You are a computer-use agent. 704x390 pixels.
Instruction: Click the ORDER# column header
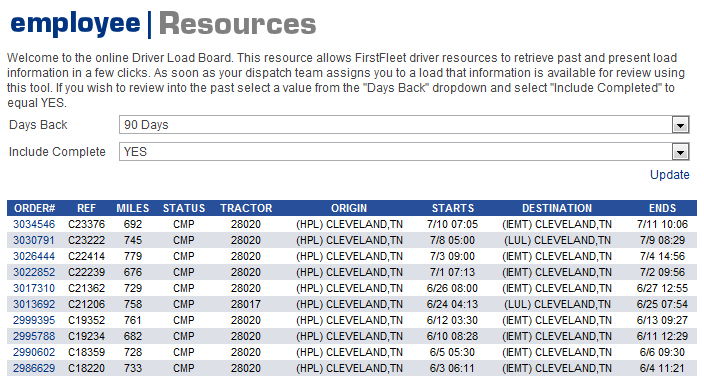35,208
